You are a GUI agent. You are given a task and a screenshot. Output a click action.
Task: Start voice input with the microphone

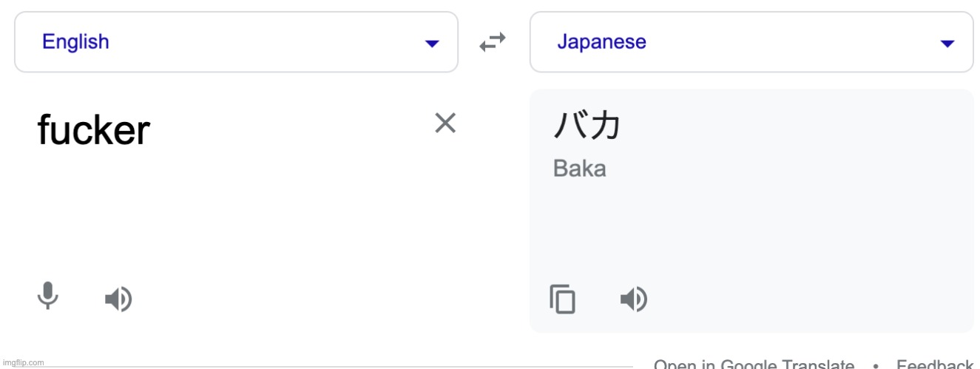tap(48, 297)
